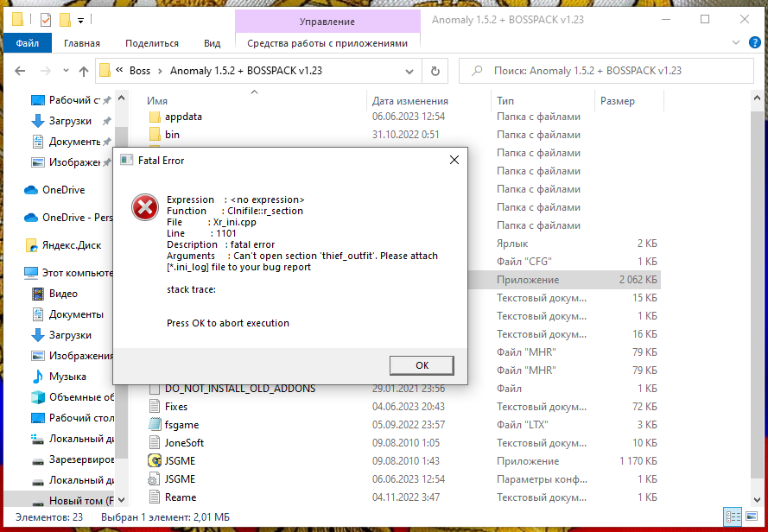Select the 2 062 КБ Приложение row
The height and width of the screenshot is (532, 768).
click(x=564, y=280)
